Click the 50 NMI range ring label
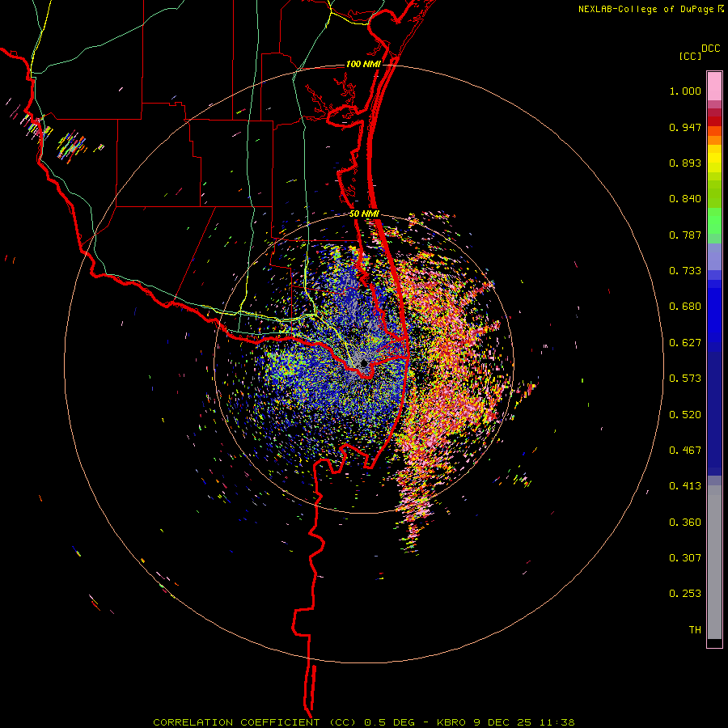Viewport: 728px width, 728px height. coord(364,214)
